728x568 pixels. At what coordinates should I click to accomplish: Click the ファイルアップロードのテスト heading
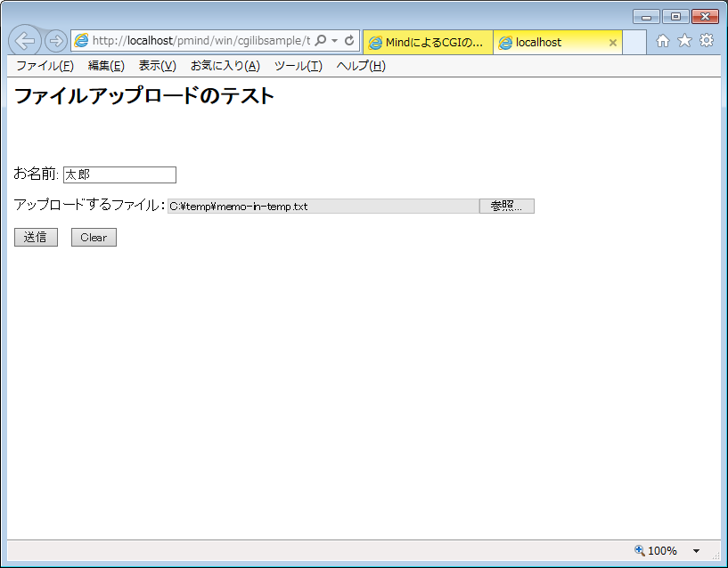pyautogui.click(x=144, y=96)
